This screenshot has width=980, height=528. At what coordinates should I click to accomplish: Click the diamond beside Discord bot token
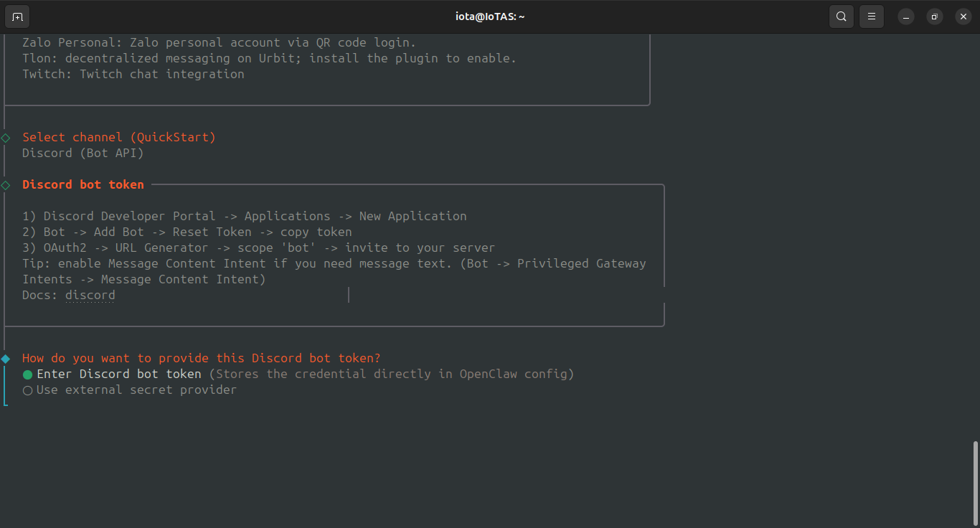coord(6,185)
